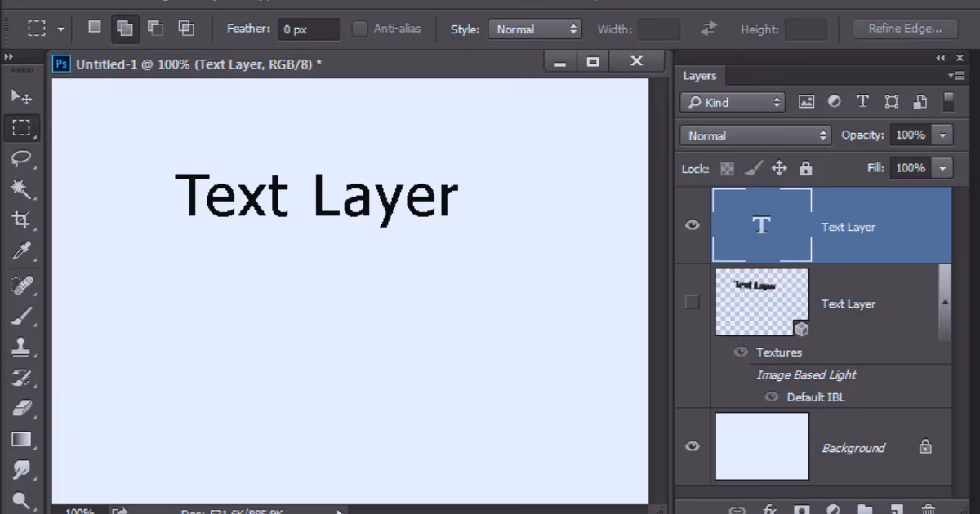Open layer filter for type layers

[x=862, y=101]
